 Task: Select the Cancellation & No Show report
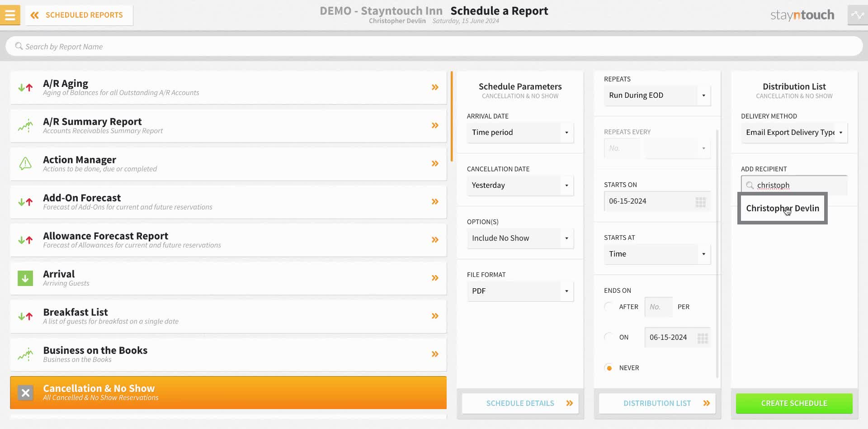pyautogui.click(x=228, y=393)
